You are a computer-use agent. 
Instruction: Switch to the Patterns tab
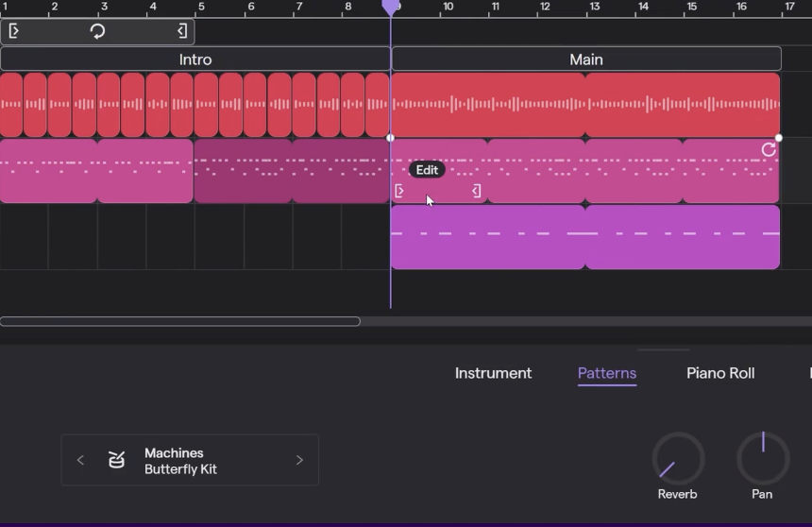pyautogui.click(x=607, y=373)
